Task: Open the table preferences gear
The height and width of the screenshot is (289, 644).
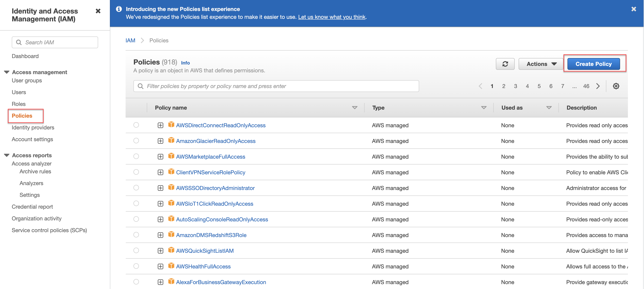Action: coord(616,86)
